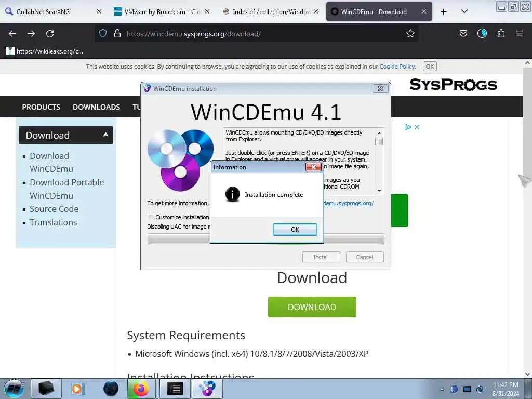Open the Download WinCDEmu sidebar link
Viewport: 532px width, 399px height.
click(51, 162)
